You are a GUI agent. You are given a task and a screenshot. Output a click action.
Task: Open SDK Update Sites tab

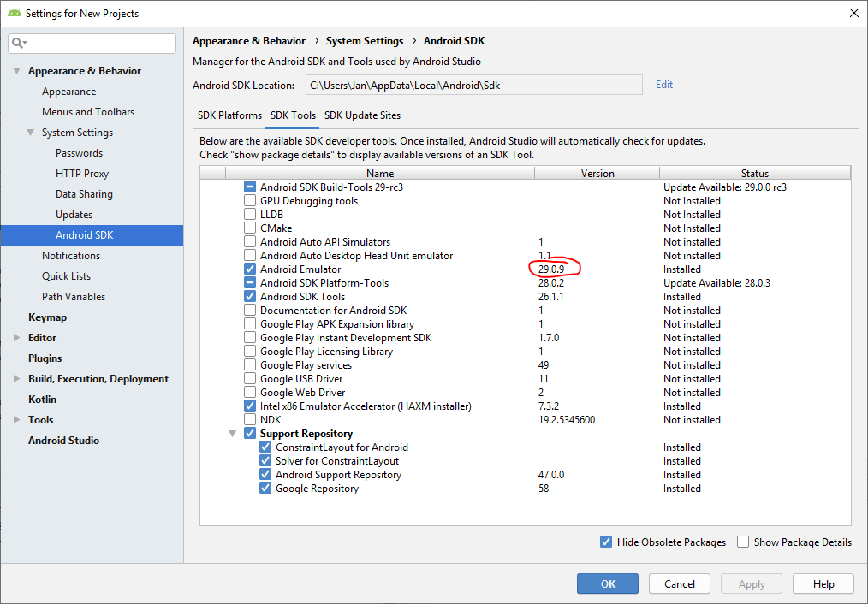pyautogui.click(x=363, y=115)
